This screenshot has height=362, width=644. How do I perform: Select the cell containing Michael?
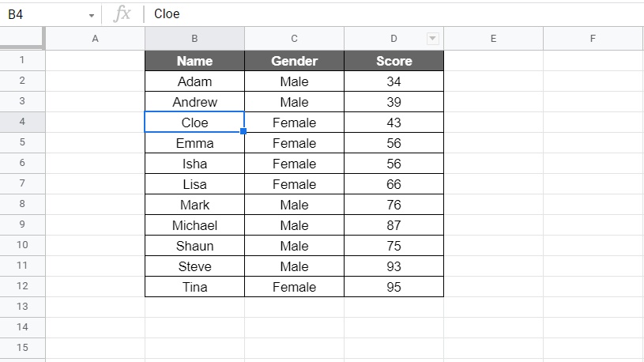tap(194, 225)
